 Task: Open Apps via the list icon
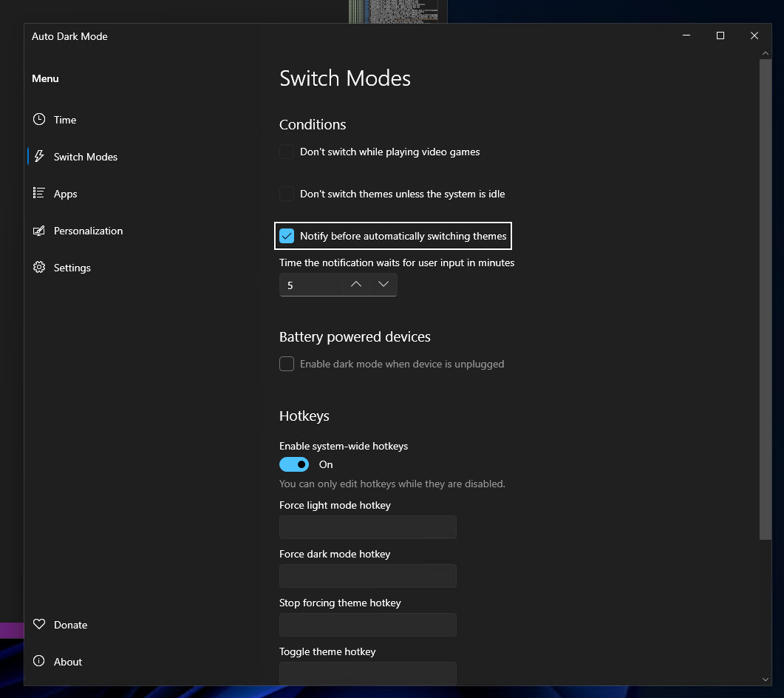pyautogui.click(x=39, y=193)
